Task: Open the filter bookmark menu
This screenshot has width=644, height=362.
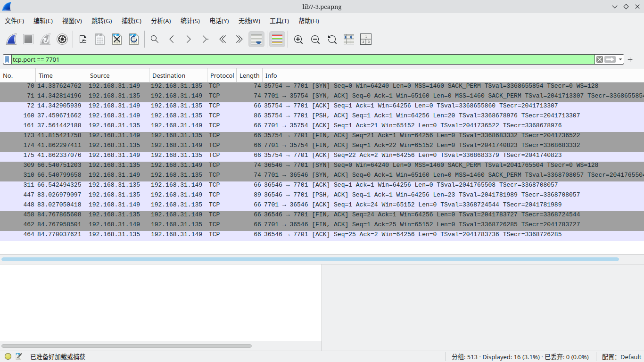Action: [x=8, y=59]
